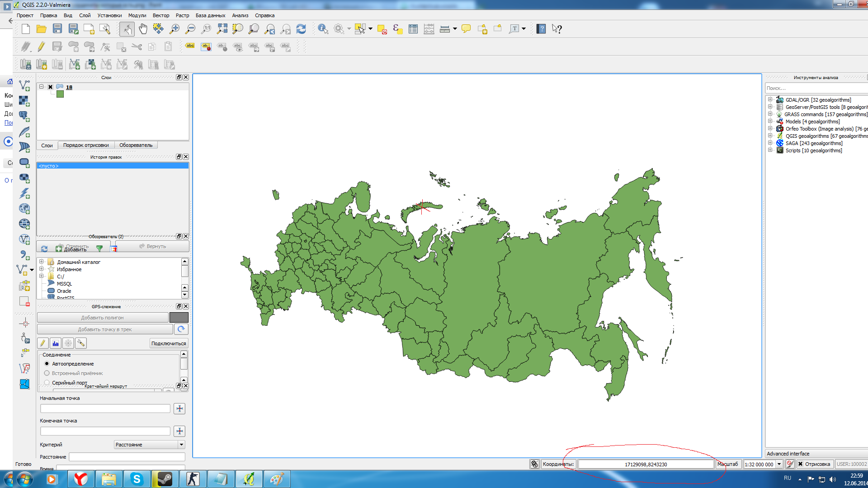Open the Растр menu
Image resolution: width=868 pixels, height=488 pixels.
(184, 15)
